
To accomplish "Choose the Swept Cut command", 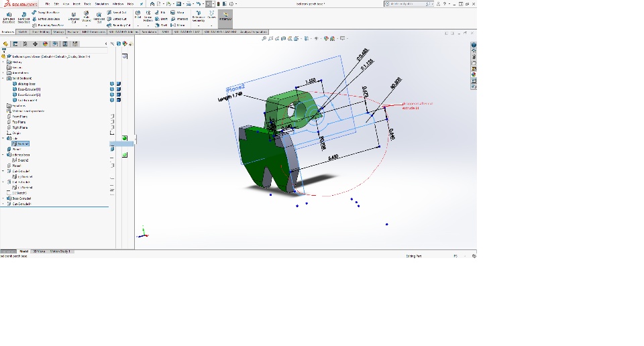I will [x=117, y=12].
